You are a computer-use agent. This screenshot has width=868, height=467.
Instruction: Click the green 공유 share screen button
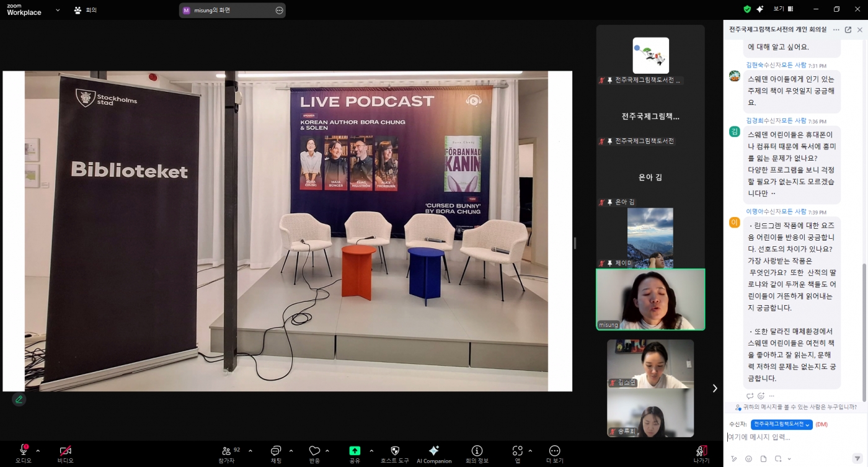pyautogui.click(x=355, y=453)
